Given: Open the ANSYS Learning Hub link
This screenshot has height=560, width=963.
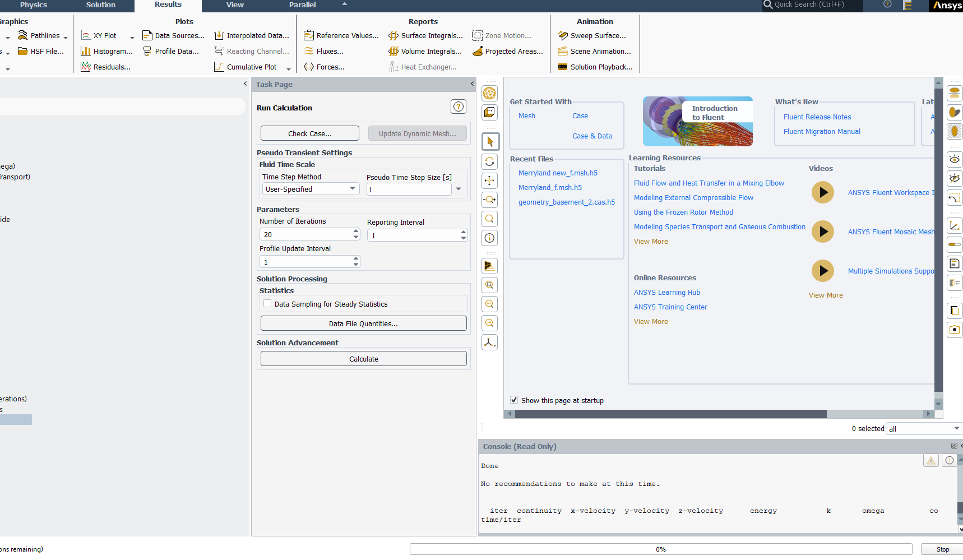Looking at the screenshot, I should [x=667, y=293].
